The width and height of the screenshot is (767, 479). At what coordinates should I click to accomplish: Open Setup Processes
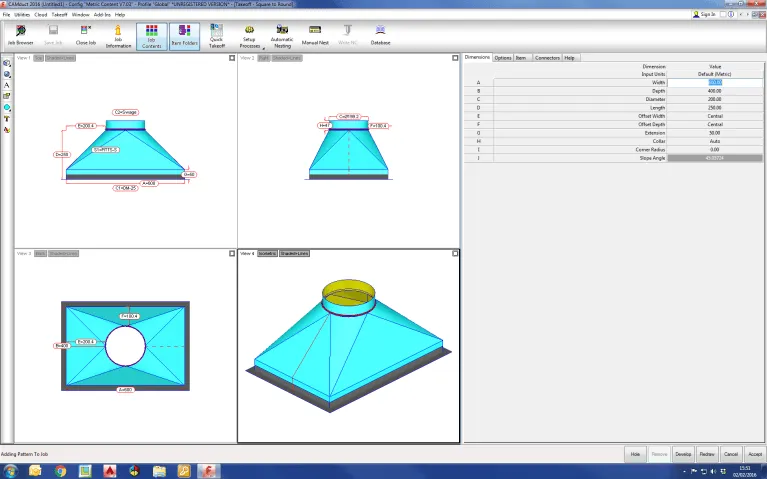click(x=249, y=37)
